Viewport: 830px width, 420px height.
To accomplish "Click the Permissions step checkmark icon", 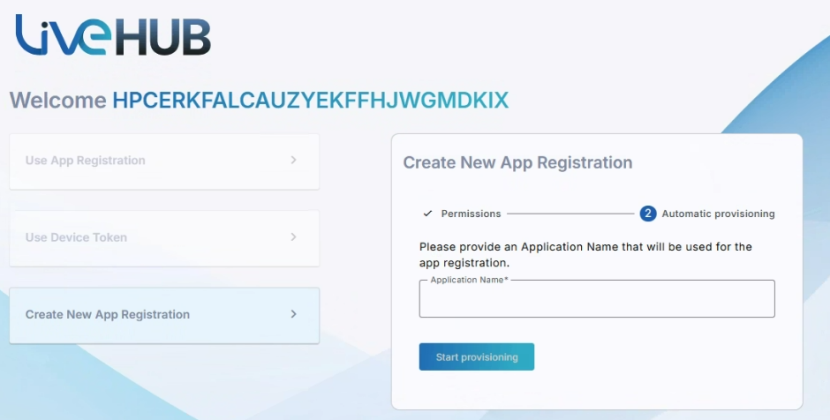I will click(x=427, y=213).
